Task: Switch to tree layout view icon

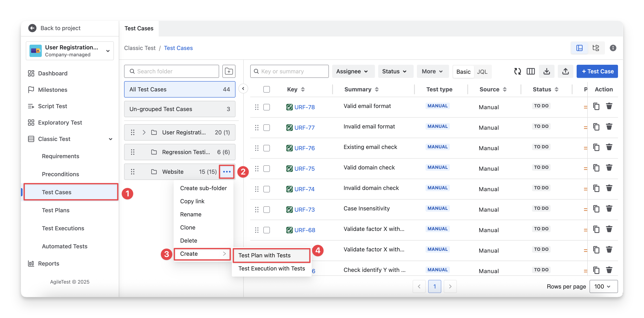Action: point(596,48)
